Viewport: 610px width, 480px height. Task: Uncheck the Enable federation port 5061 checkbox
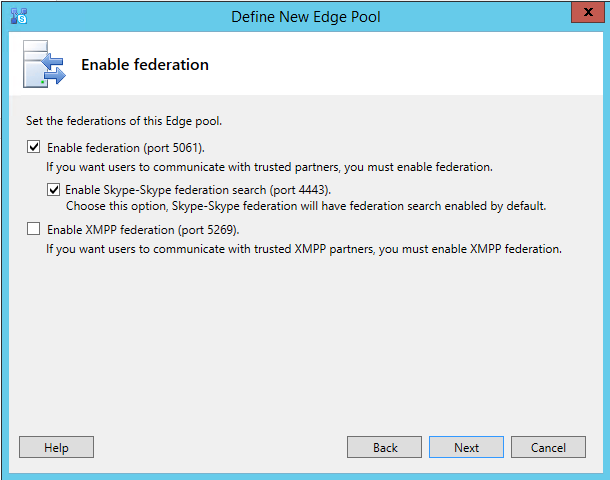[33, 147]
